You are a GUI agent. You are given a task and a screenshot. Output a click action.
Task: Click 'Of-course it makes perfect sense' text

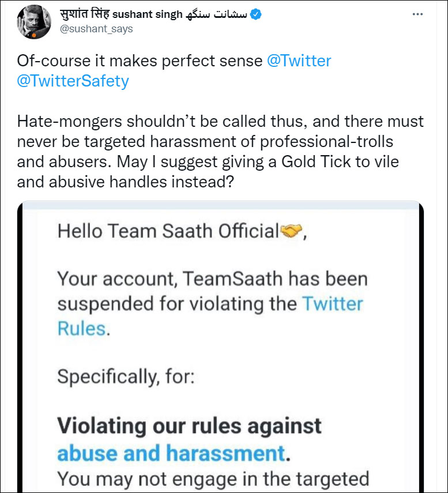[140, 61]
